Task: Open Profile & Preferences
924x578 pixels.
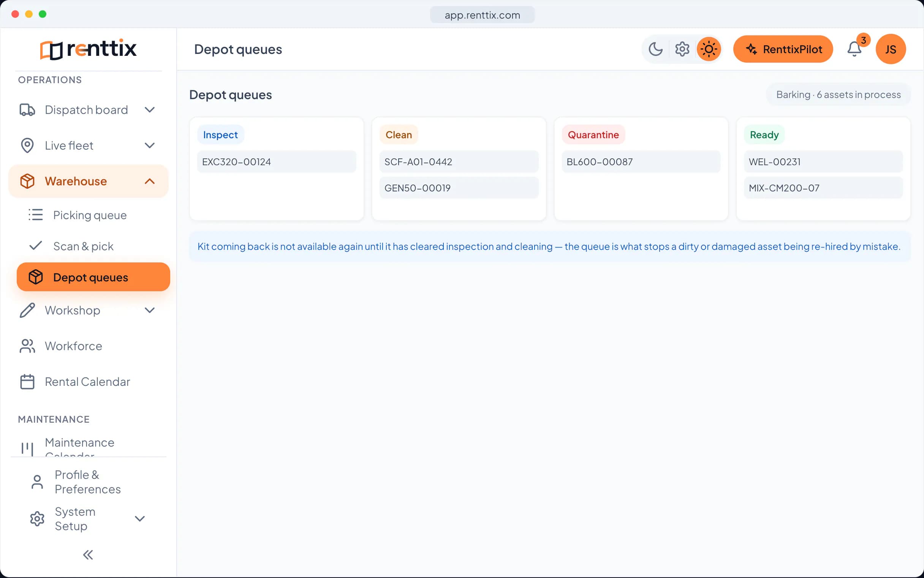Action: [89, 482]
